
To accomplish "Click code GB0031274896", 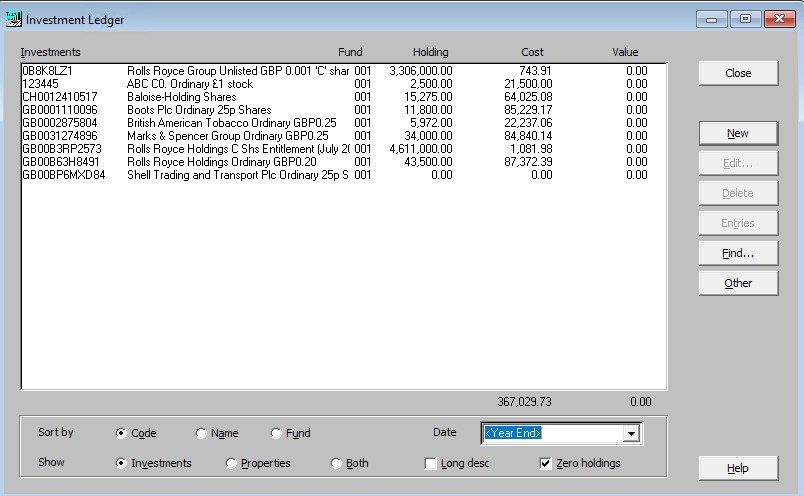I will click(59, 136).
